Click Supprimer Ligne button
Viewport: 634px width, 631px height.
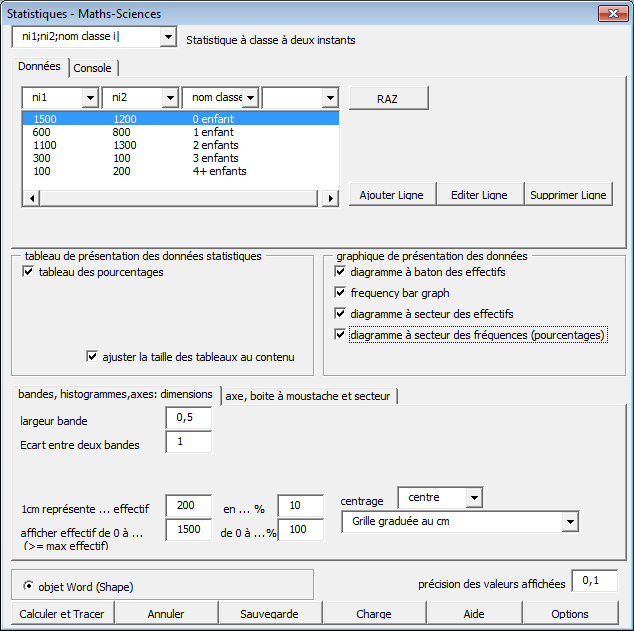568,195
